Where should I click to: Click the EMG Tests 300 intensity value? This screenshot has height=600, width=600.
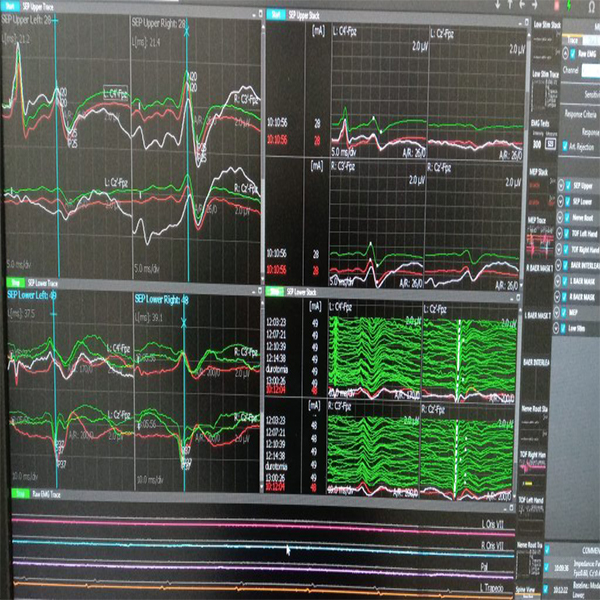(537, 145)
